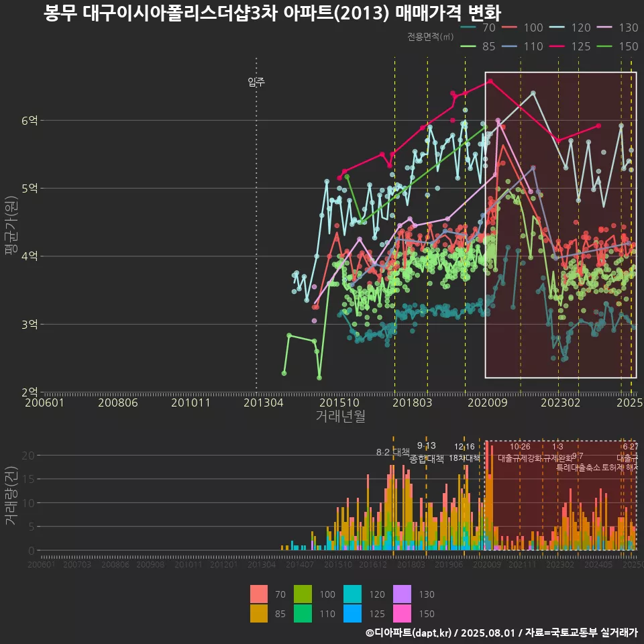Click the 201803 tick on price chart
Image resolution: width=644 pixels, height=644 pixels.
[413, 402]
